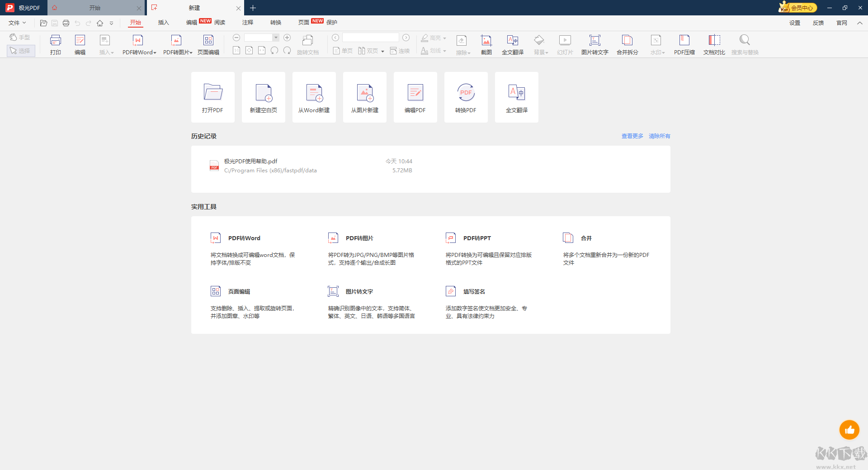
Task: Open the zoom level dropdown arrow
Action: coord(276,38)
